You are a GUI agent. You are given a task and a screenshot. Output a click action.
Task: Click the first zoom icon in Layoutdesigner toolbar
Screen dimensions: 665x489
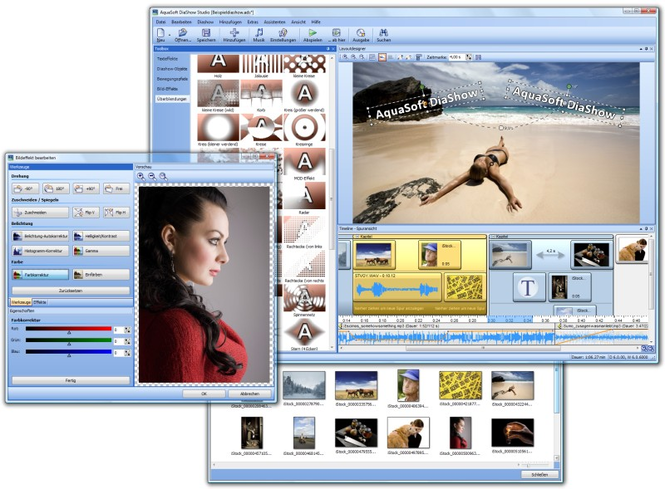(x=345, y=57)
